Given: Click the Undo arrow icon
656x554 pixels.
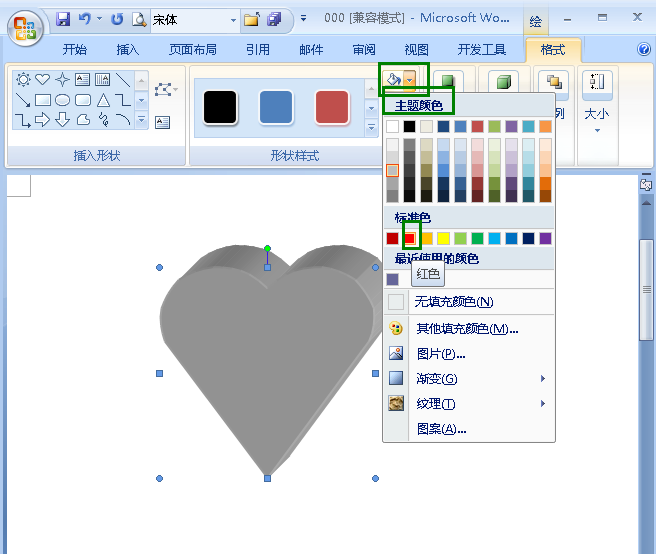Looking at the screenshot, I should pyautogui.click(x=85, y=19).
